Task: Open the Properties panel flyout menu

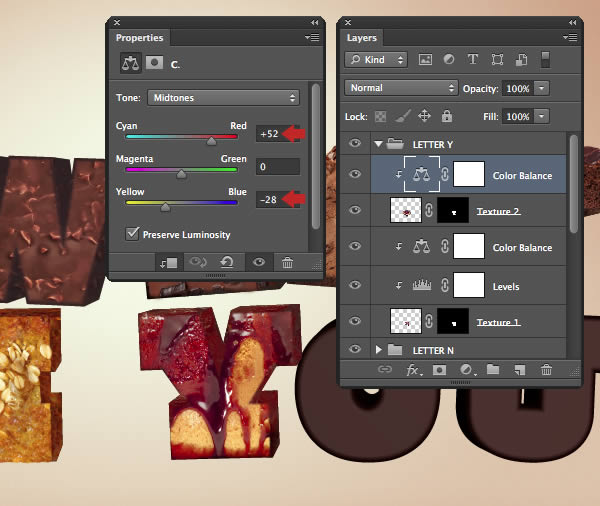Action: tap(313, 38)
